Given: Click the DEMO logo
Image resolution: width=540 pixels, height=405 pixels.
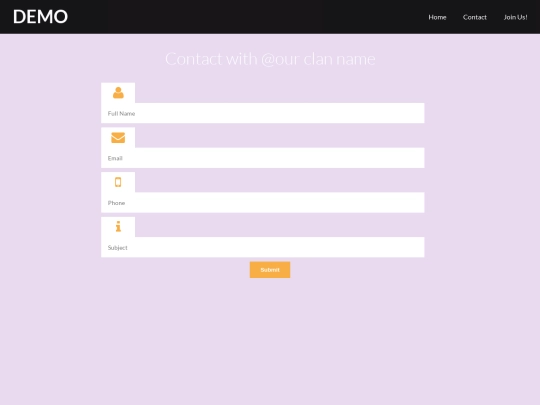Looking at the screenshot, I should click(x=40, y=17).
